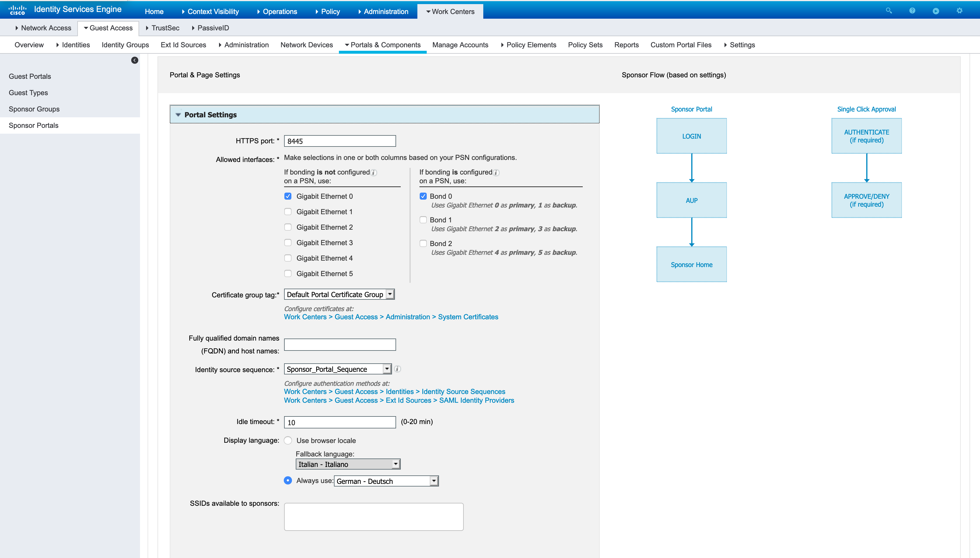Open the Network Devices tab
Screen dimensions: 980x558
(307, 45)
